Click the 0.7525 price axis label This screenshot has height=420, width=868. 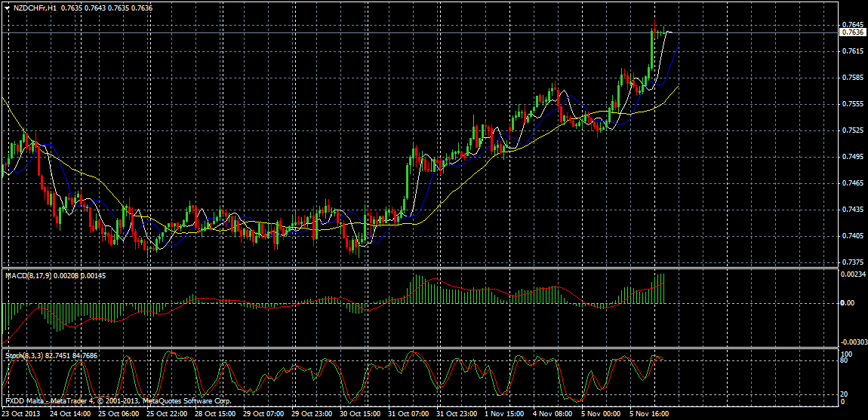[853, 130]
